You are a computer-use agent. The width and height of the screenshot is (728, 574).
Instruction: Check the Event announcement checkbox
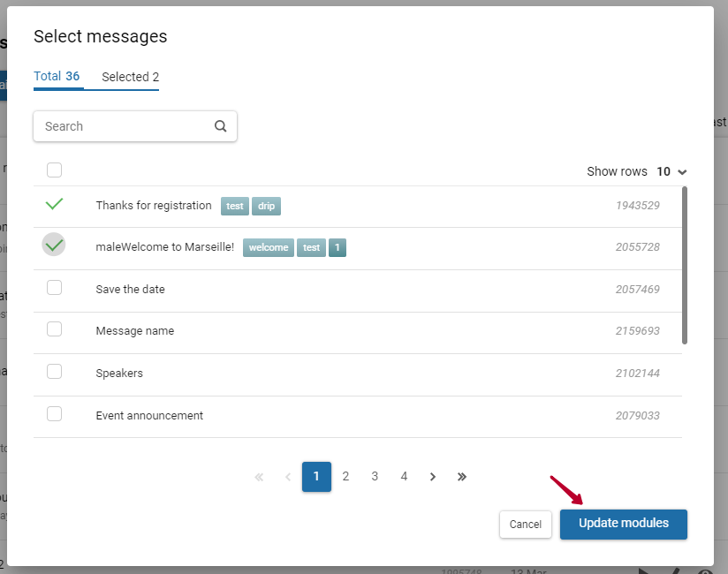54,413
